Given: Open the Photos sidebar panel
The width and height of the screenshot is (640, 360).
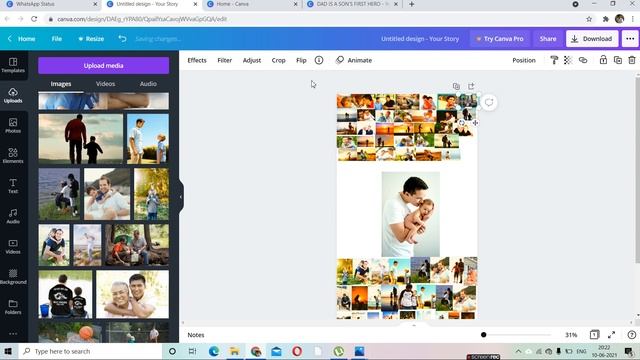Looking at the screenshot, I should pyautogui.click(x=13, y=126).
